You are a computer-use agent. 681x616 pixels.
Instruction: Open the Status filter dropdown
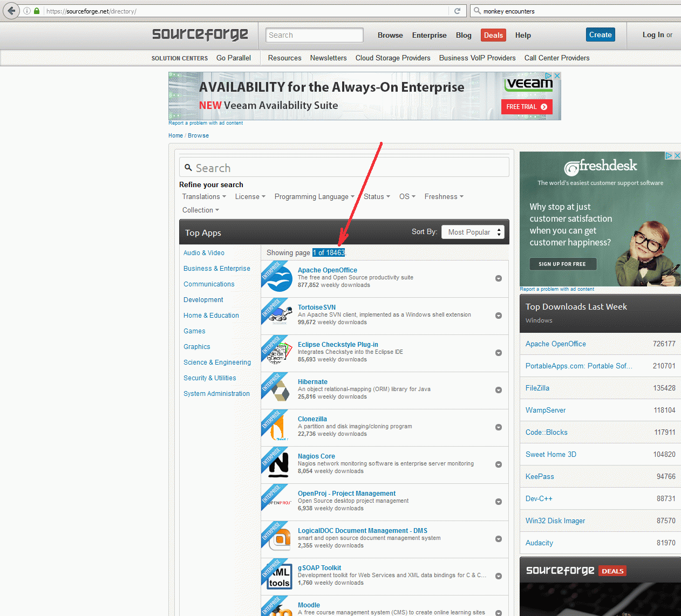coord(377,196)
